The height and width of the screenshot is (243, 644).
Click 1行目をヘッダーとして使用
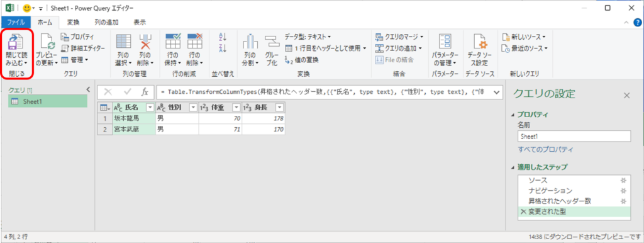(x=325, y=48)
